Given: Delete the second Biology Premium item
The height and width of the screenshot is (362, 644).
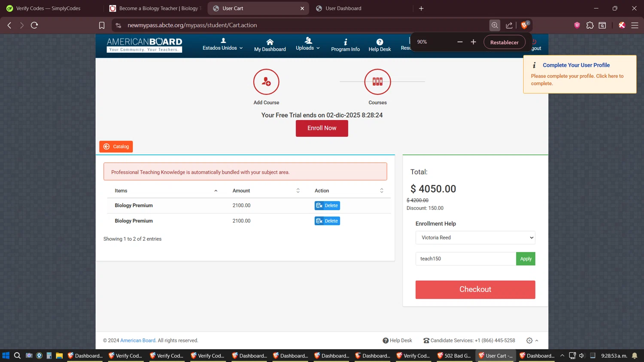Looking at the screenshot, I should point(327,221).
